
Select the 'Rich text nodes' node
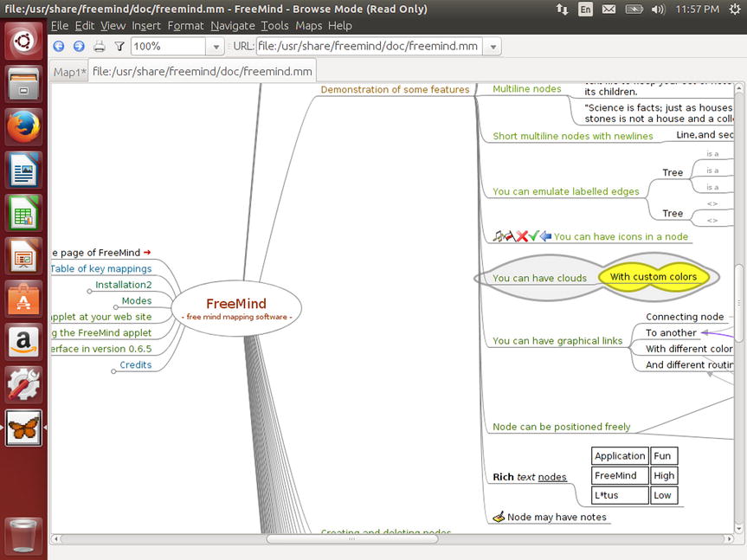[x=530, y=477]
